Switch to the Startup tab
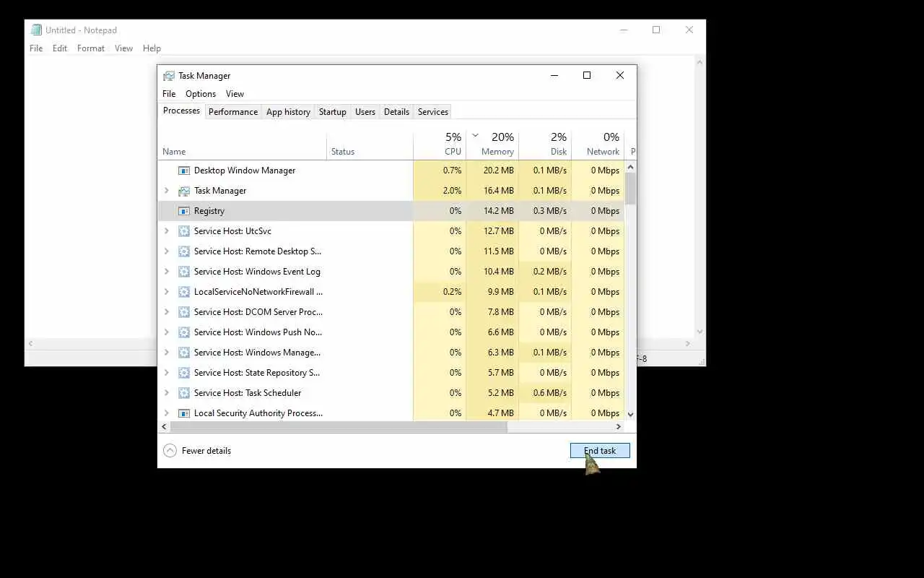This screenshot has width=924, height=578. coord(333,112)
